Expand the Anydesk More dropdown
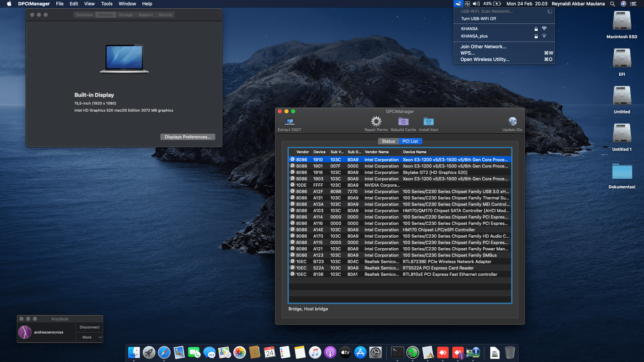 coord(90,337)
